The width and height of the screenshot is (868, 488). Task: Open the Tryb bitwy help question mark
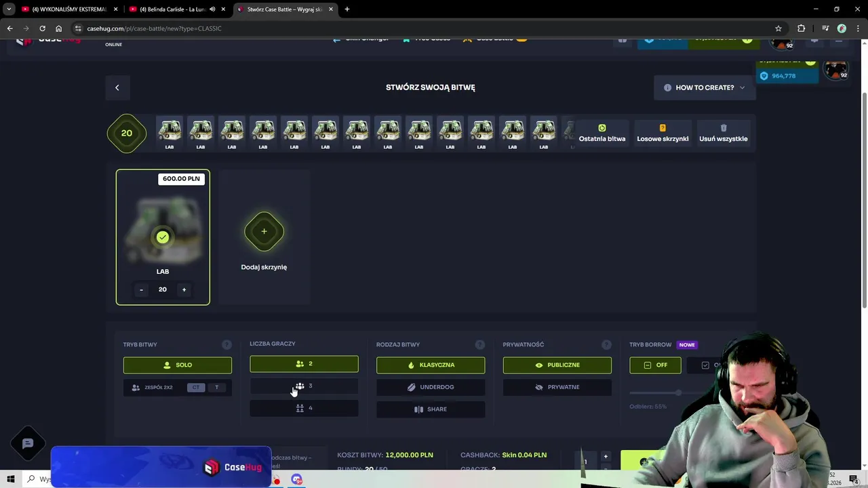point(226,344)
